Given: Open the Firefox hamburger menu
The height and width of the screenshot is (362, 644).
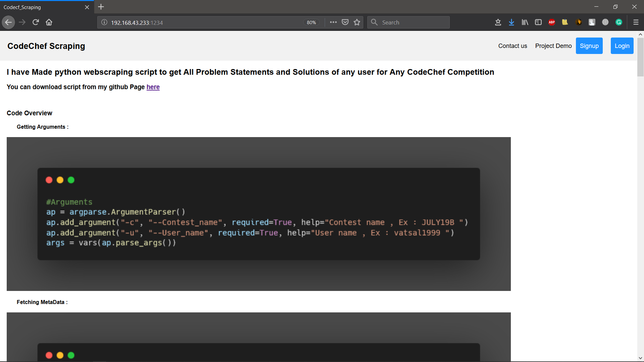Looking at the screenshot, I should [x=636, y=22].
